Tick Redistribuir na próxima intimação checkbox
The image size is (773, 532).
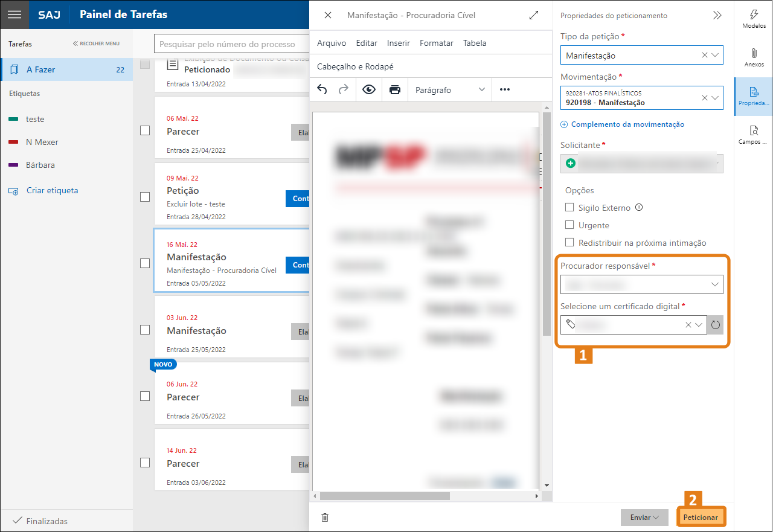click(569, 243)
